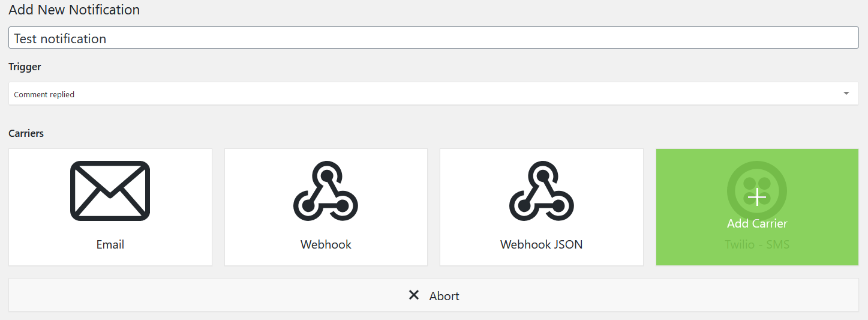Click the 'Add New Notification' heading
This screenshot has height=320, width=868.
click(x=74, y=10)
